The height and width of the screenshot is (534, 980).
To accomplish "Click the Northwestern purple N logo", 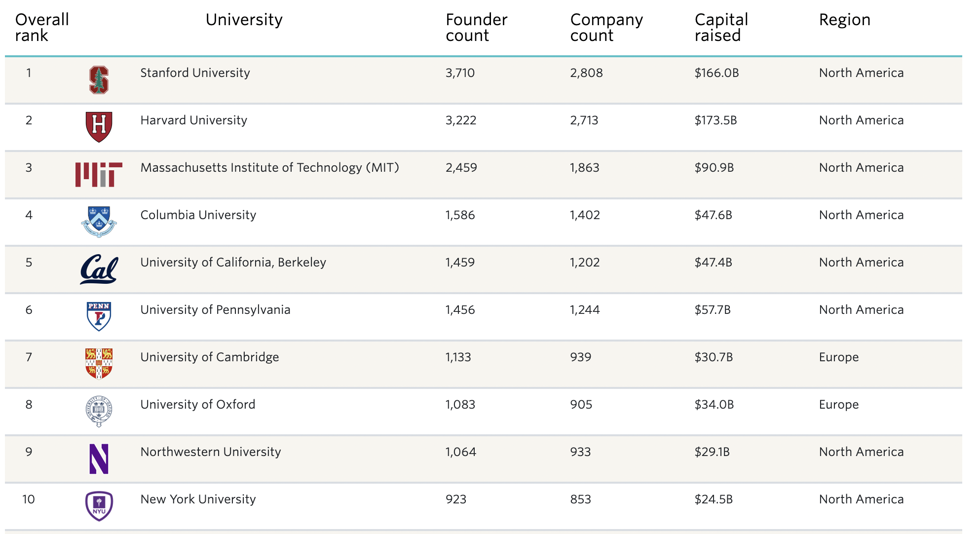I will pos(99,459).
